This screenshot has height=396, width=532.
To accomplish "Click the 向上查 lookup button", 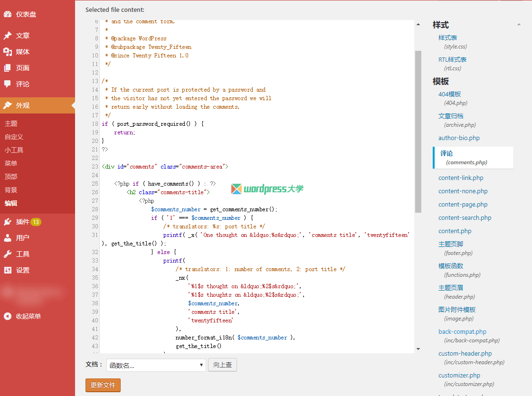I will (222, 365).
